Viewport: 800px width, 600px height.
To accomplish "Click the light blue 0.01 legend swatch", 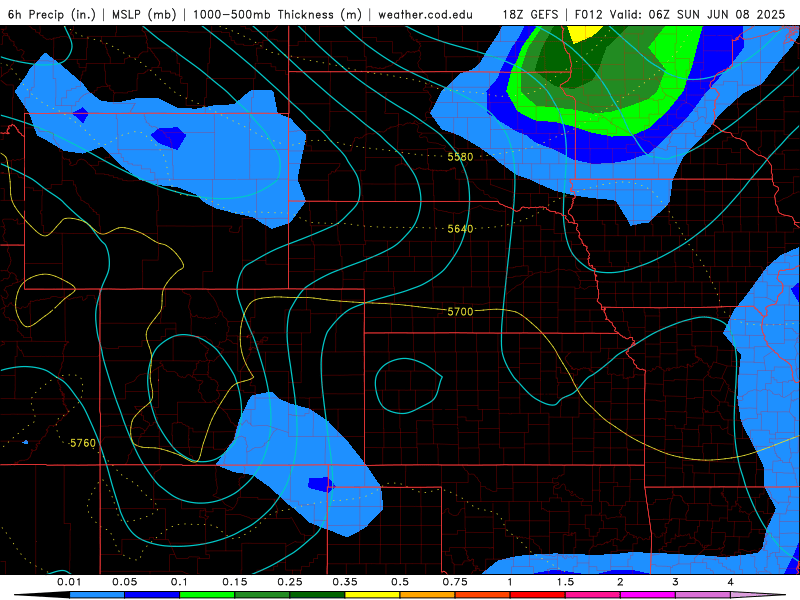I will (x=97, y=595).
